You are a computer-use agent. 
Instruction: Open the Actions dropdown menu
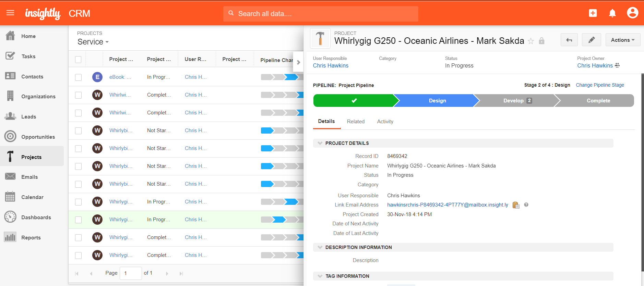pos(622,40)
